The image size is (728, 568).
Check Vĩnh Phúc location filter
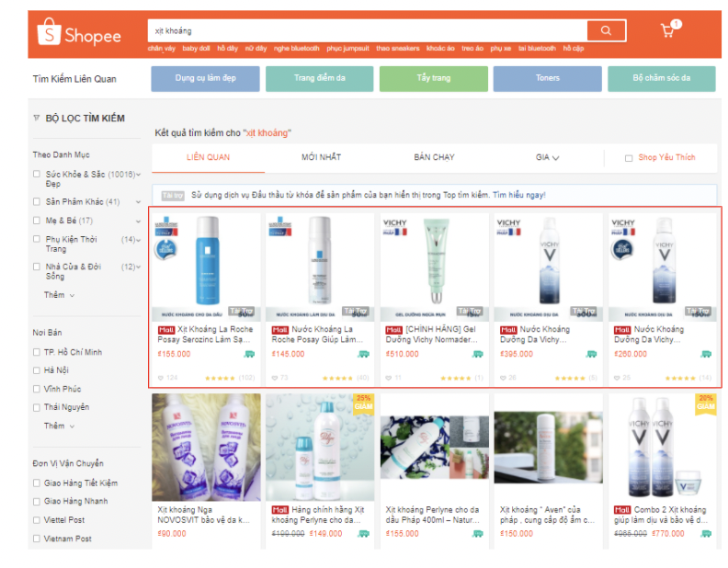click(37, 389)
